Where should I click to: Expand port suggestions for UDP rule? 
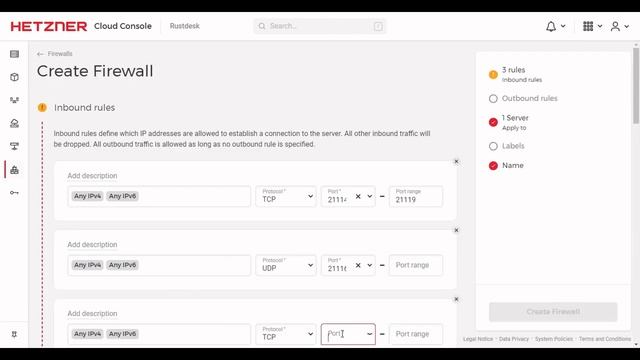point(369,265)
